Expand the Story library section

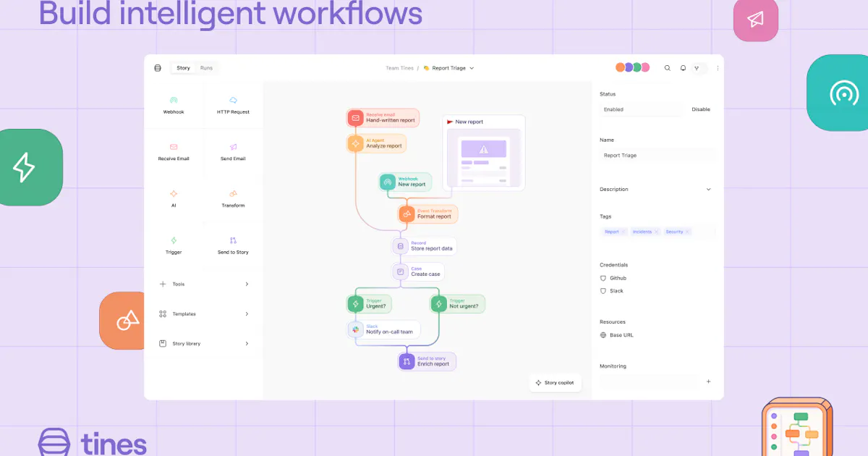[204, 344]
